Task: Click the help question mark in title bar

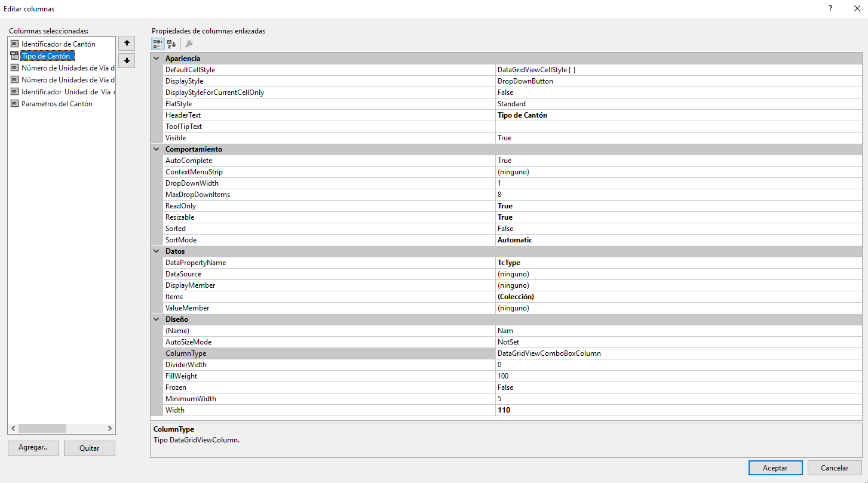Action: [x=831, y=8]
